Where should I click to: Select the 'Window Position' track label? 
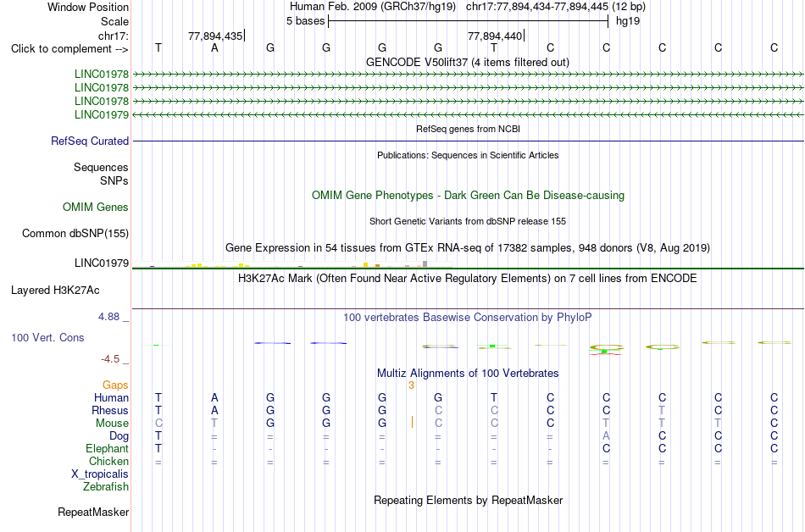[x=88, y=7]
